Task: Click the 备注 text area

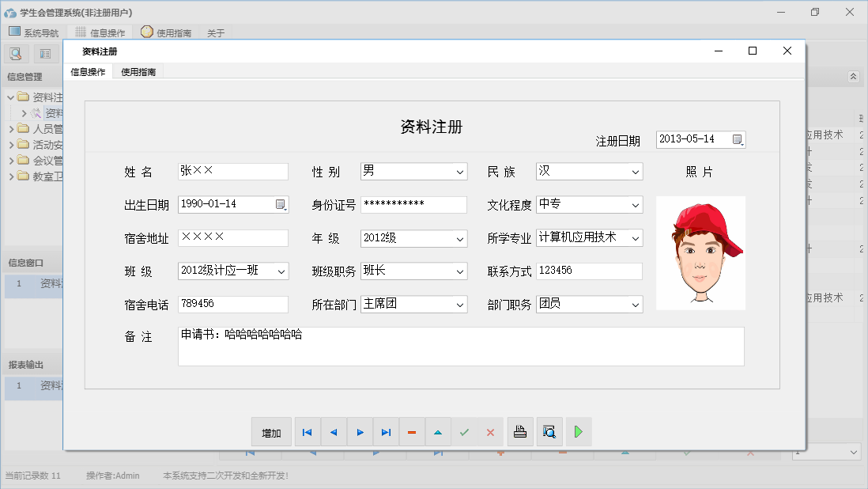Action: click(x=461, y=347)
